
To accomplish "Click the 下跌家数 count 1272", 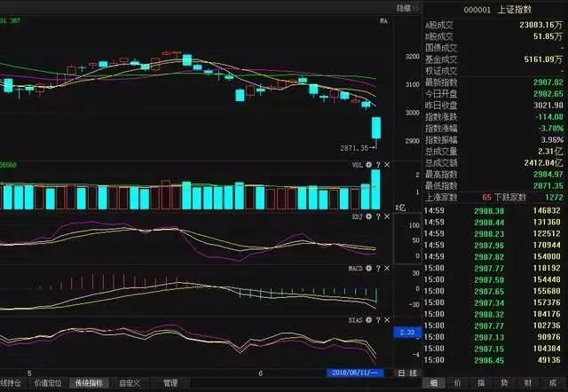I will [x=554, y=197].
